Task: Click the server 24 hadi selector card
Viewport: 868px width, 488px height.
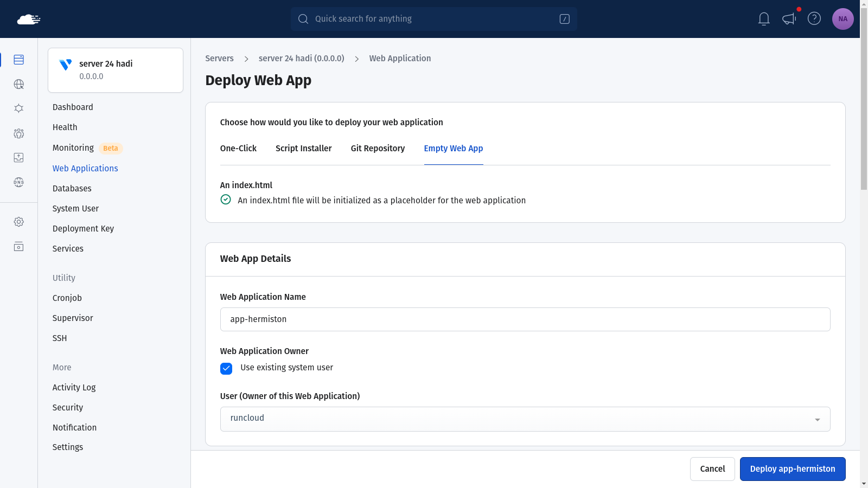Action: (x=116, y=70)
